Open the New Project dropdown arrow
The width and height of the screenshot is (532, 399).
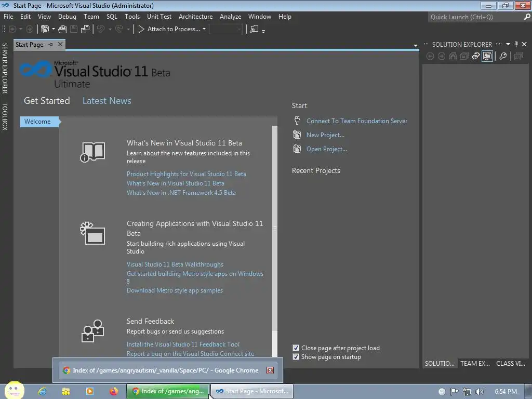tap(54, 29)
